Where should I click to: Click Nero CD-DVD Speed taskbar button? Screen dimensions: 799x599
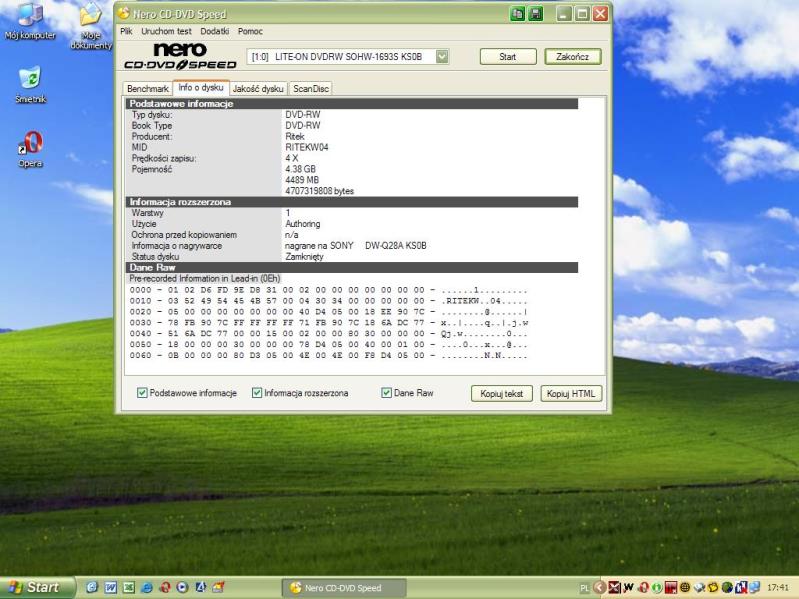tap(344, 588)
